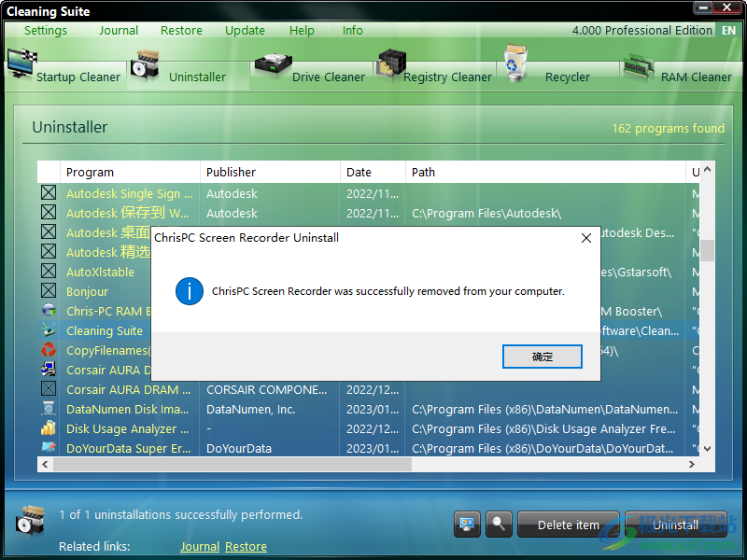The width and height of the screenshot is (747, 560).
Task: Click horizontal scrollbar left arrow
Action: click(45, 464)
